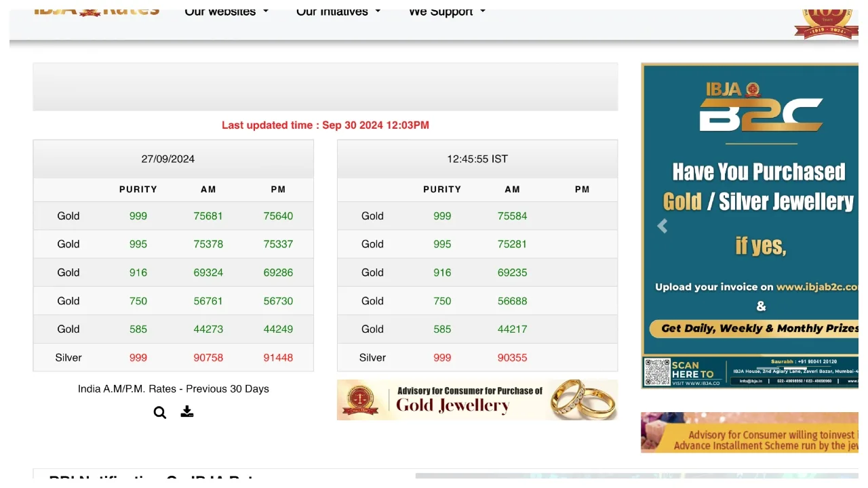This screenshot has width=868, height=488.
Task: Select Gold 916 PM value 69286
Action: [278, 272]
